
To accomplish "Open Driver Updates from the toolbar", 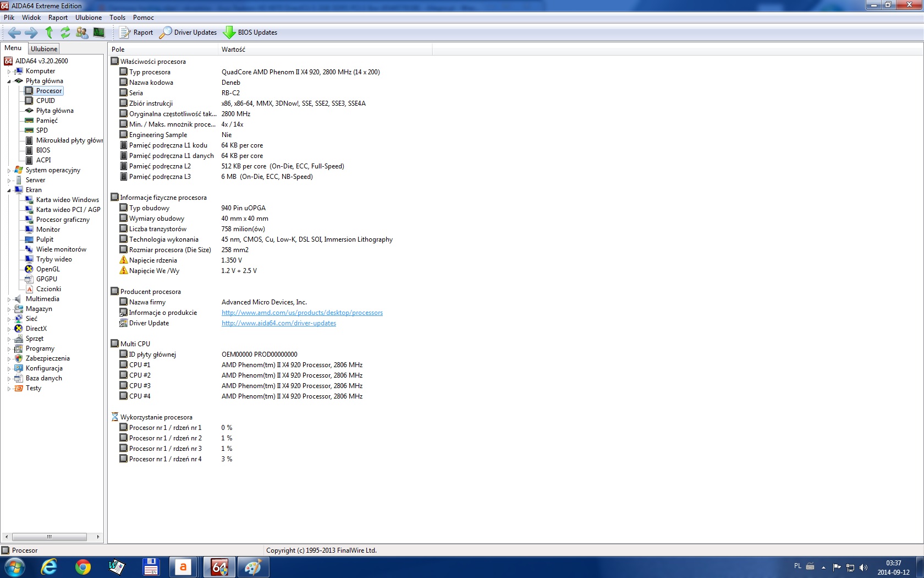I will (x=188, y=32).
